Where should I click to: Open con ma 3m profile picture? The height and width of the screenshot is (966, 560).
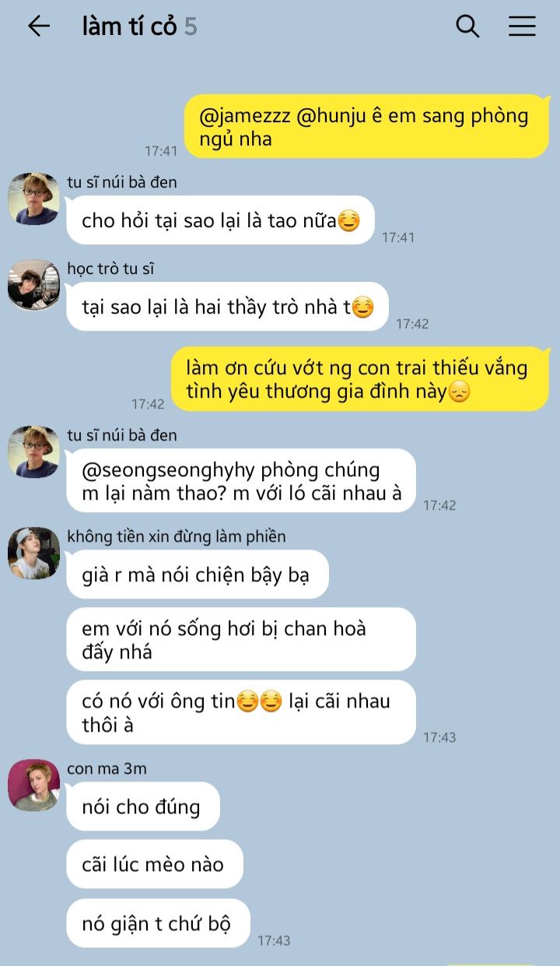[x=33, y=785]
